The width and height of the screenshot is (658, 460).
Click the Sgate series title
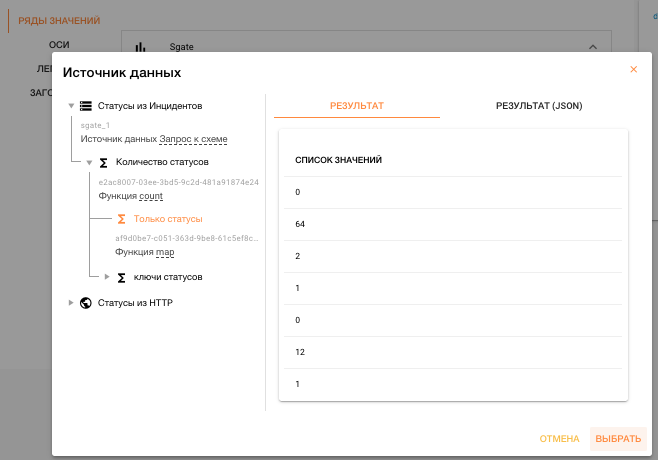pyautogui.click(x=181, y=47)
